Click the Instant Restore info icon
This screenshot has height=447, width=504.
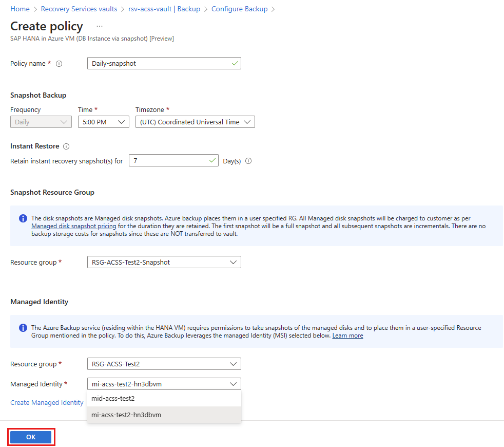pyautogui.click(x=66, y=146)
